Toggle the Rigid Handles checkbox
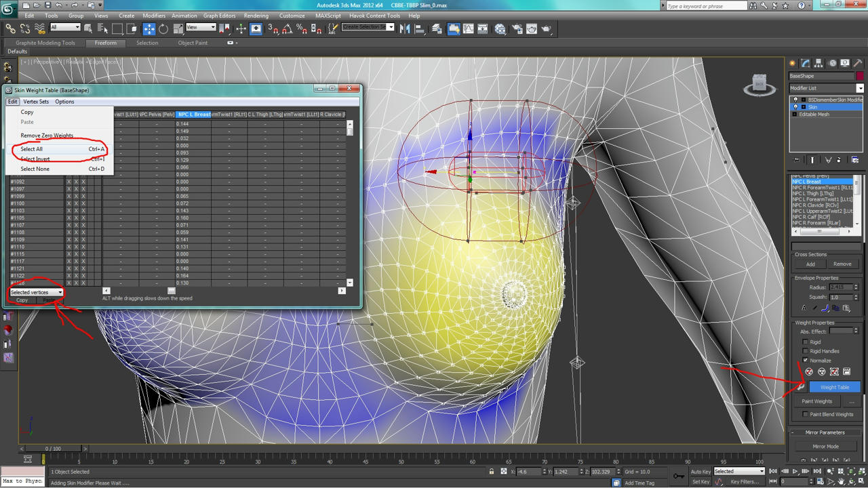 (806, 351)
